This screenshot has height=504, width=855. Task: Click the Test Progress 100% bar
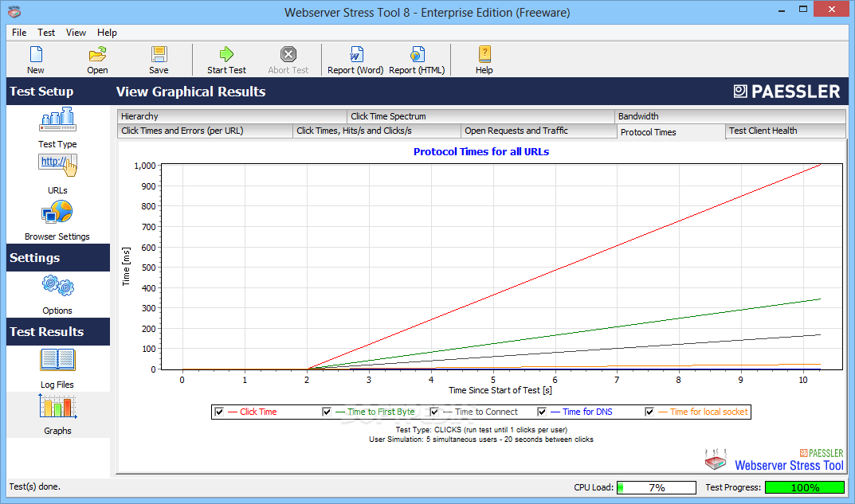click(x=805, y=487)
